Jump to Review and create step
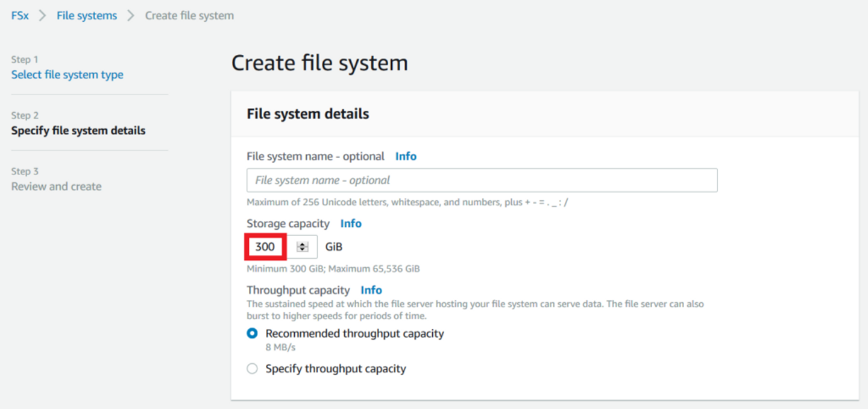 [57, 186]
